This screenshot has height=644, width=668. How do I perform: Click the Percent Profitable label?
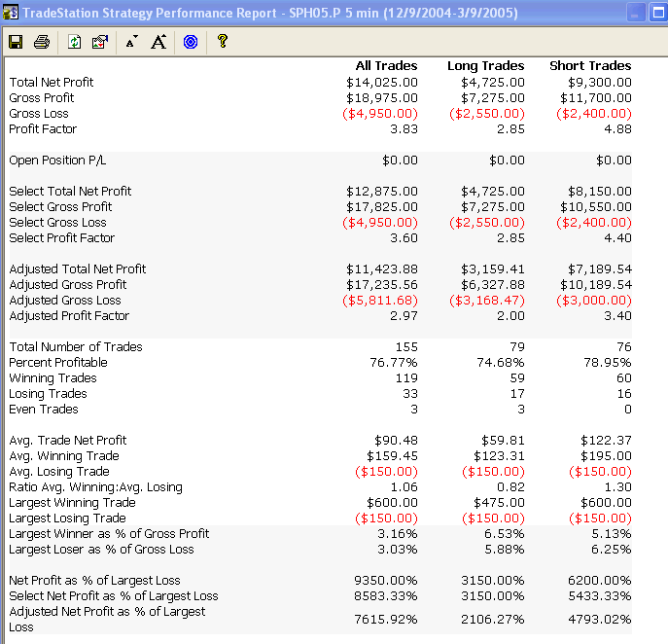(x=58, y=362)
